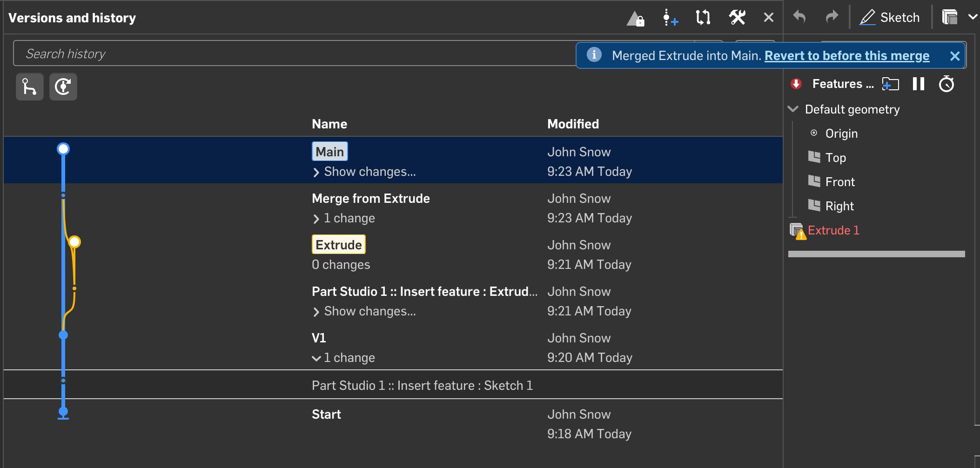Open the extrude tool dropdown arrow
Viewport: 980px width, 468px height.
[973, 17]
